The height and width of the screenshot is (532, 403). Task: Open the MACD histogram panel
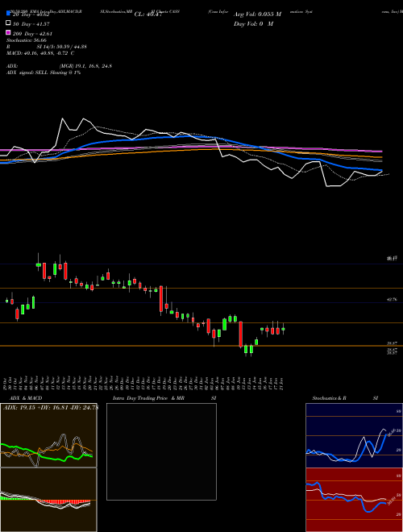pos(48,500)
